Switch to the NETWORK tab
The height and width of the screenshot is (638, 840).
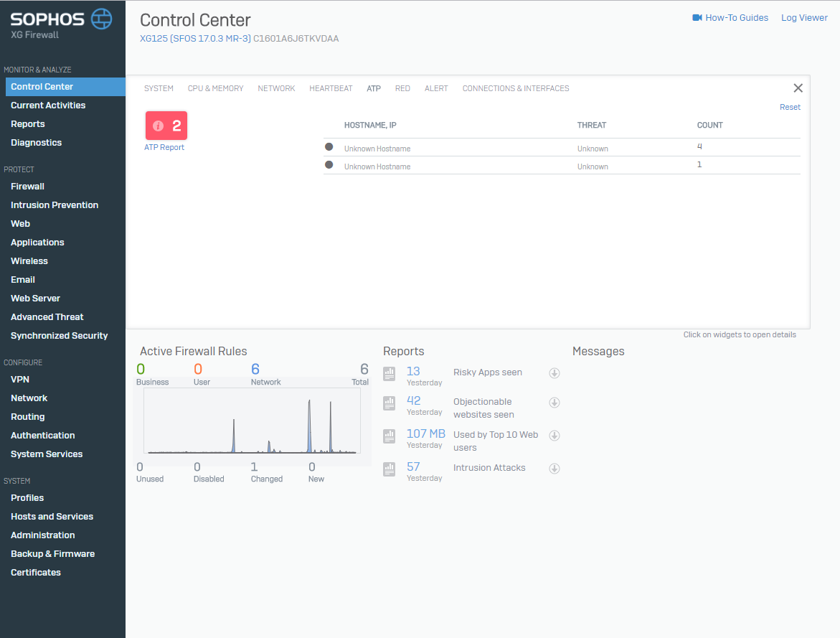coord(276,88)
